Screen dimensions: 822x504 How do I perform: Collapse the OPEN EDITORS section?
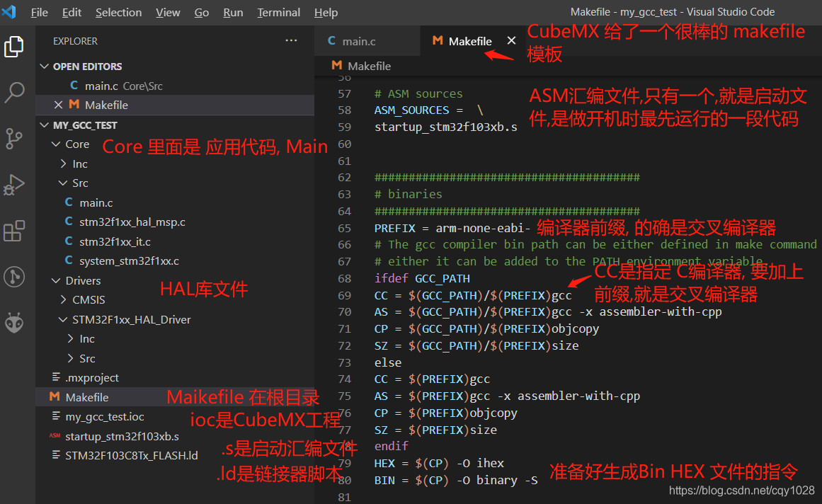(44, 67)
